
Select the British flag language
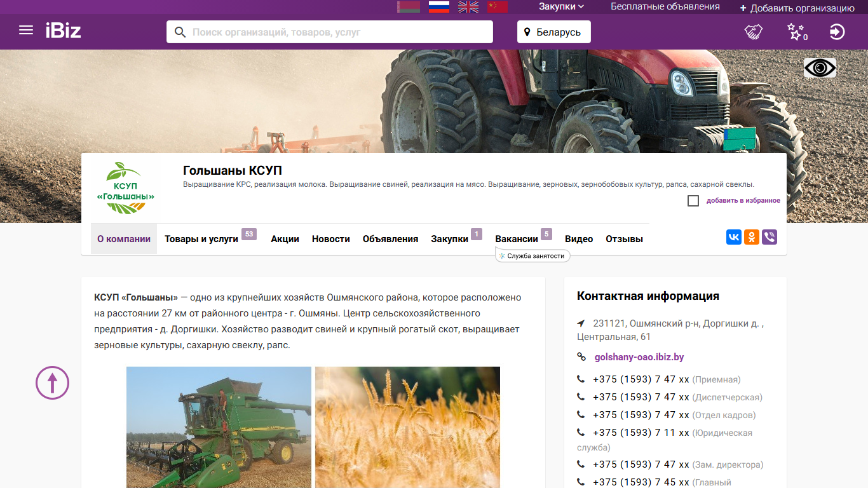click(469, 7)
